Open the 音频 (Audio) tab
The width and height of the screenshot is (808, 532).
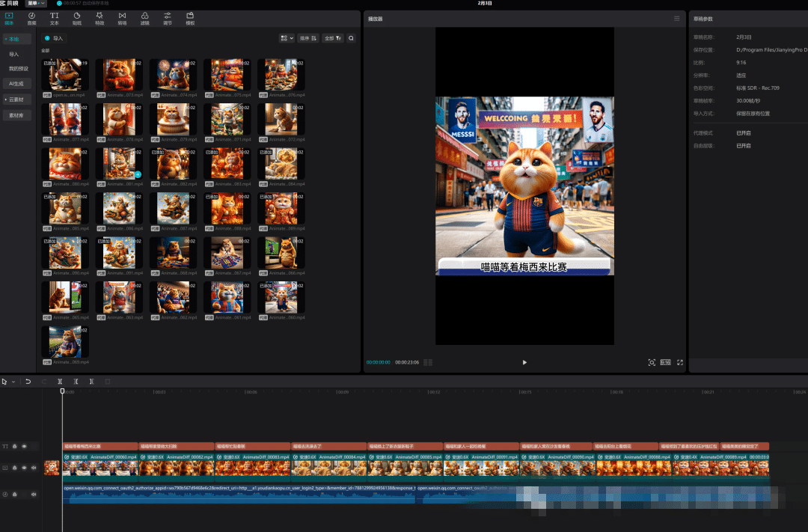point(31,19)
